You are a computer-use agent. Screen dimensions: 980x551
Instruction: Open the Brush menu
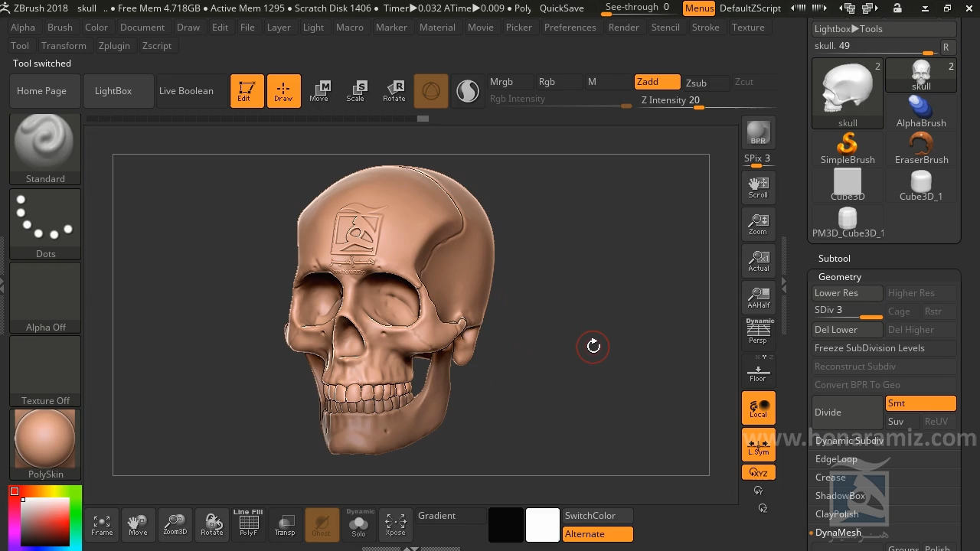60,28
